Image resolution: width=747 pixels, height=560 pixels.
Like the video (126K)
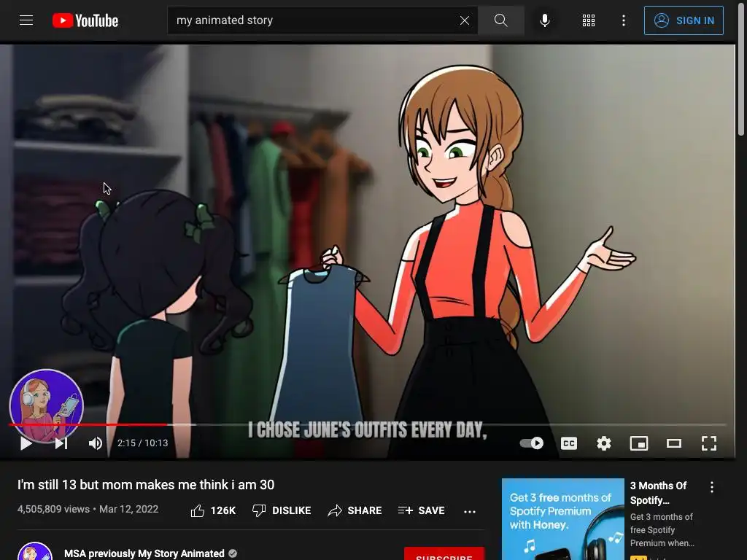pyautogui.click(x=213, y=510)
